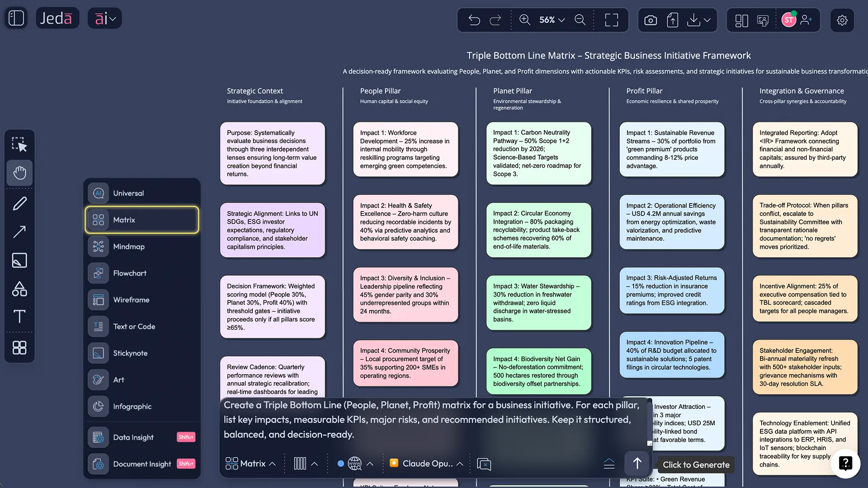Click the clear chat history icon in prompt bar
The width and height of the screenshot is (868, 488).
(x=484, y=464)
